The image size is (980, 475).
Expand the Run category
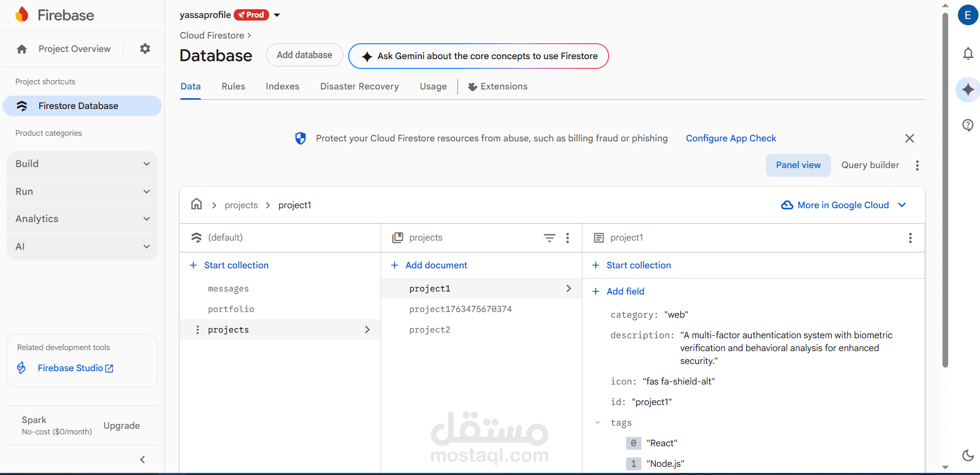pyautogui.click(x=82, y=192)
